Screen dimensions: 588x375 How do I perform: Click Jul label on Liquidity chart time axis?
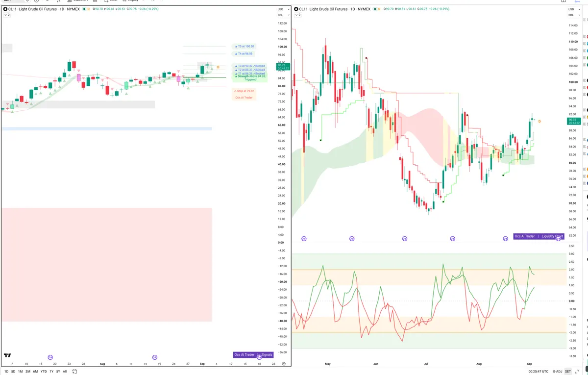click(x=426, y=364)
